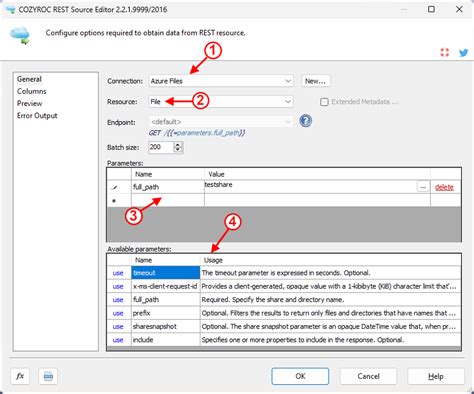Viewport: 474px width, 394px height.
Task: Click the full_path cell in Parameters grid
Action: (168, 187)
